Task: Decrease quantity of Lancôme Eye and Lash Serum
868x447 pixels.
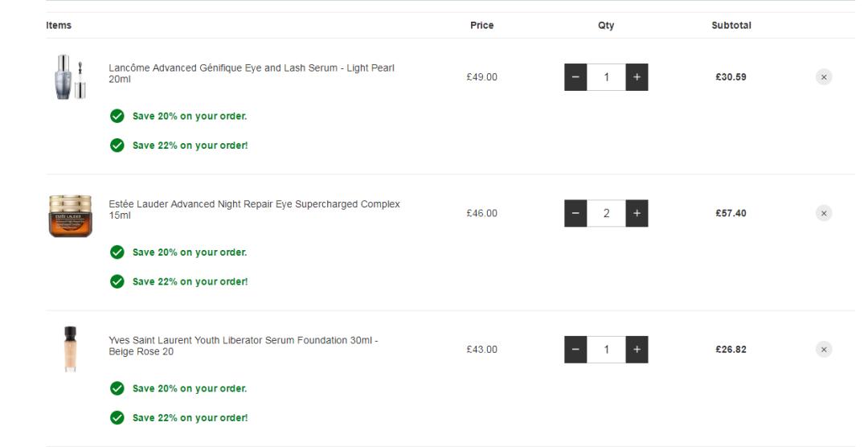Action: click(x=575, y=77)
